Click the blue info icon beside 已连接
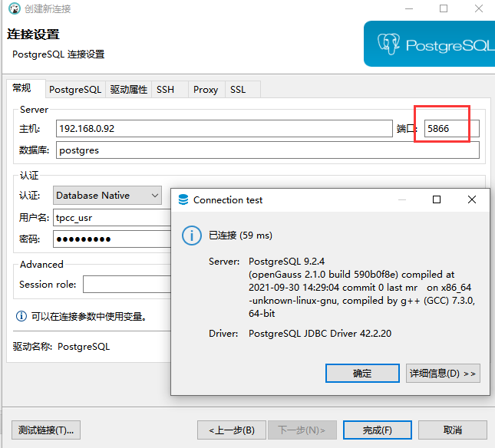 tap(191, 236)
